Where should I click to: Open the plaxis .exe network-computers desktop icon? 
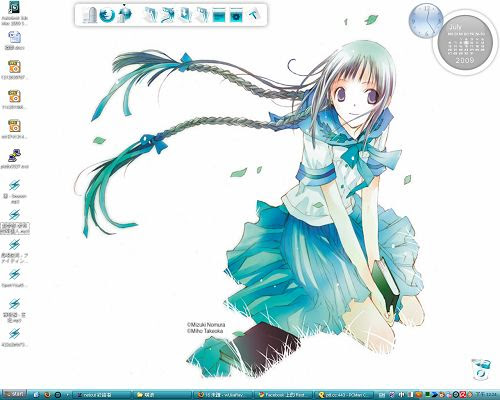(14, 159)
